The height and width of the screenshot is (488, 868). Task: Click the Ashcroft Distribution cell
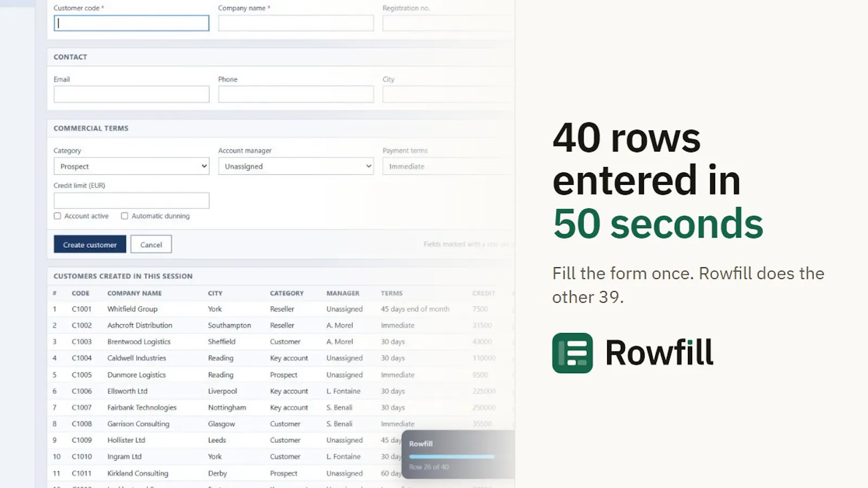click(x=140, y=325)
